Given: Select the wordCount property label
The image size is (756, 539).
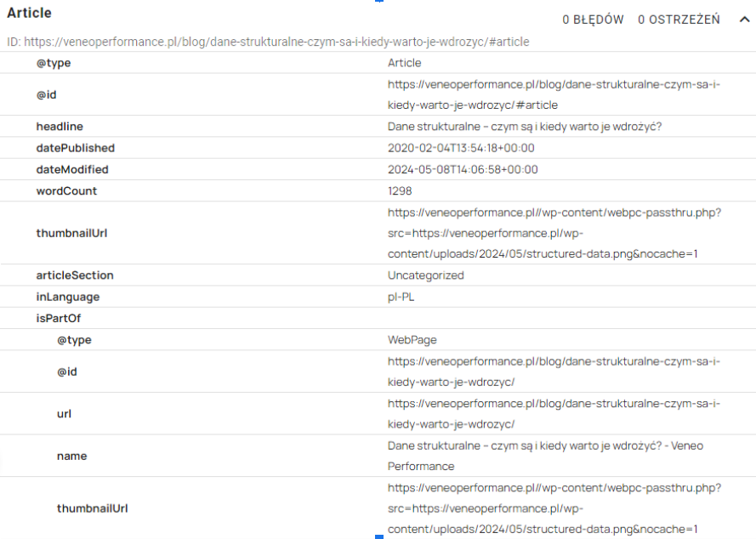Looking at the screenshot, I should coord(66,190).
